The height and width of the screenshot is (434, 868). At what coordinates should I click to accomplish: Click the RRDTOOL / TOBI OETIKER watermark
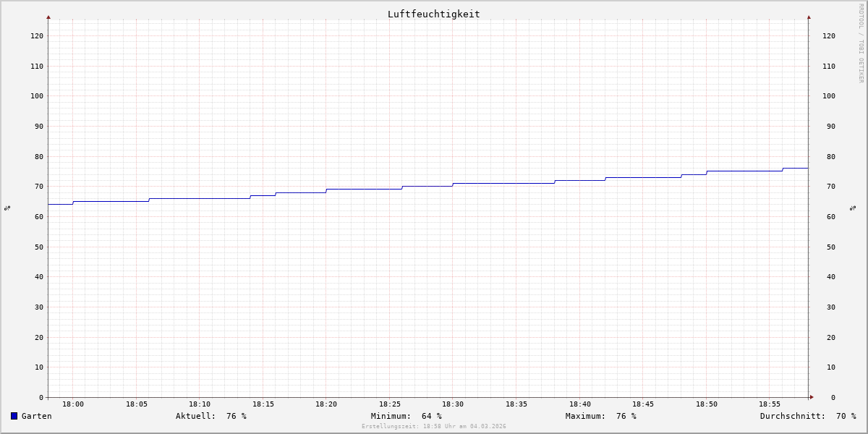861,43
